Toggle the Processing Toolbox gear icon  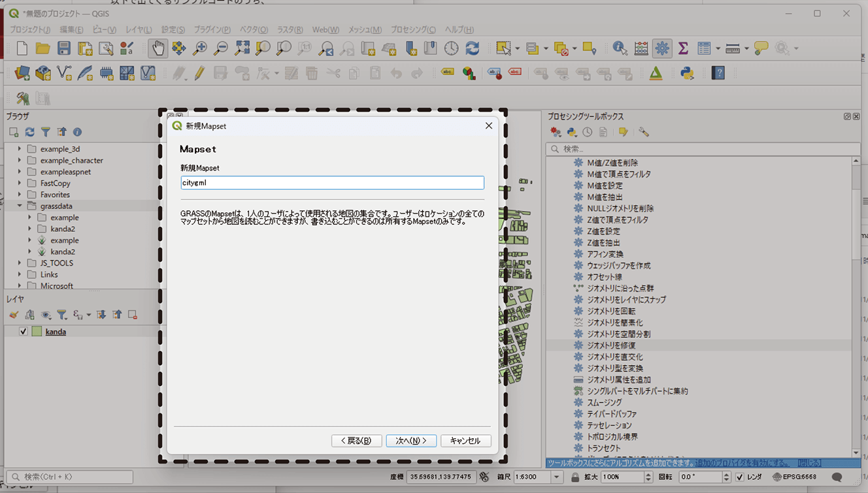pyautogui.click(x=662, y=48)
